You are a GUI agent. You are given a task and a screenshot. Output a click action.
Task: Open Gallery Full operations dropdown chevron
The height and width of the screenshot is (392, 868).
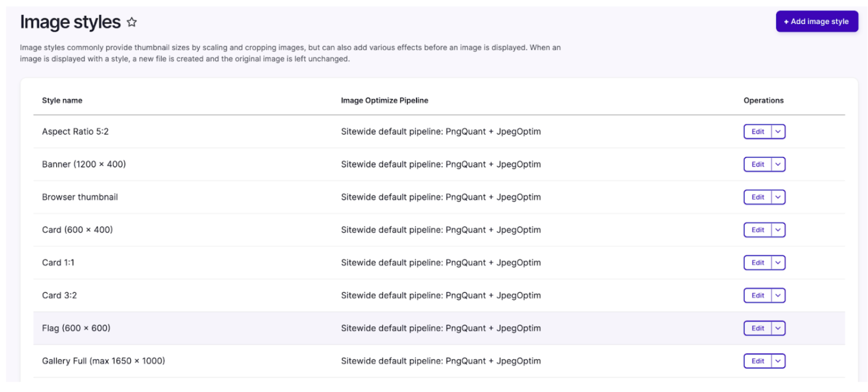tap(778, 361)
